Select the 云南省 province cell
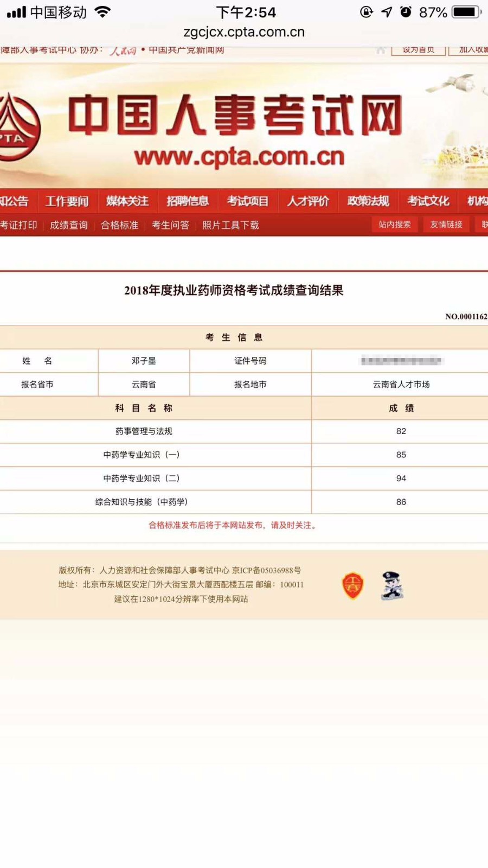488x868 pixels. coord(144,384)
